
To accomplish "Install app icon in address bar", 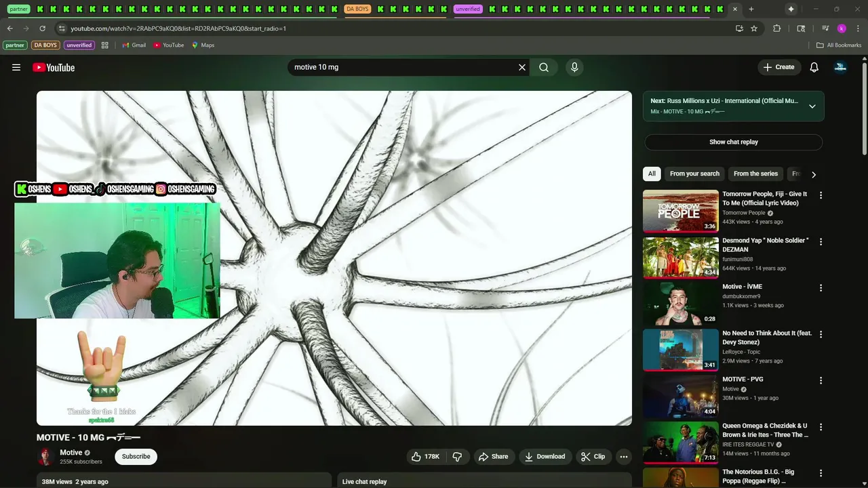I will 739,28.
